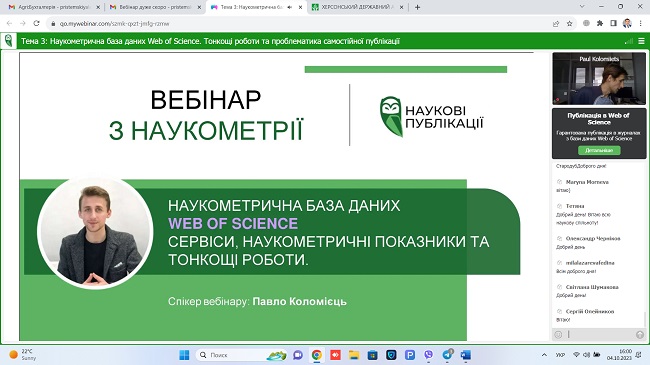The width and height of the screenshot is (650, 365).
Task: Open the weather widget showing 22°C
Action: pos(23,355)
